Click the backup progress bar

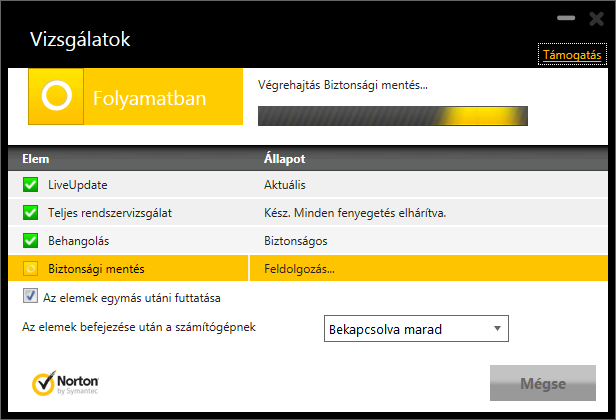point(392,116)
